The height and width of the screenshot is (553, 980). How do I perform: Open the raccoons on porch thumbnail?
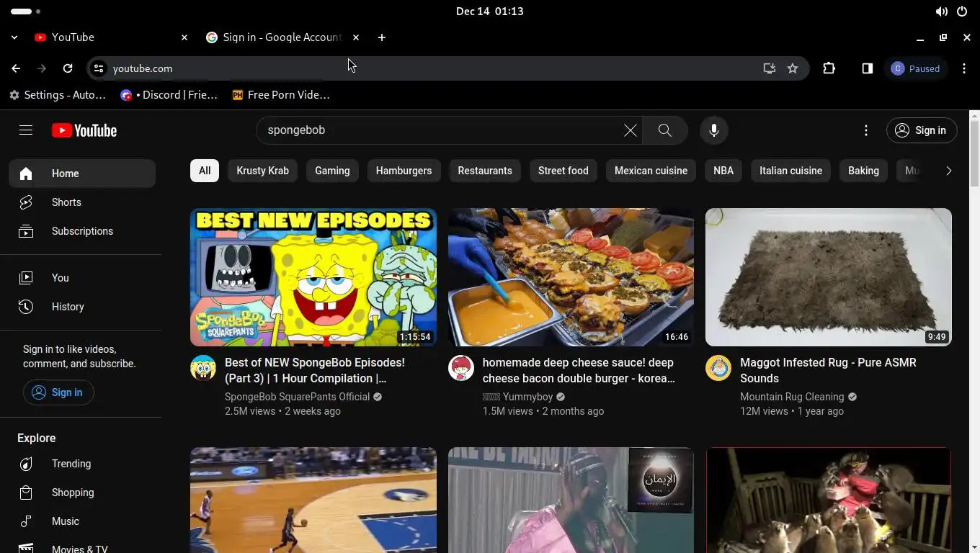[829, 500]
